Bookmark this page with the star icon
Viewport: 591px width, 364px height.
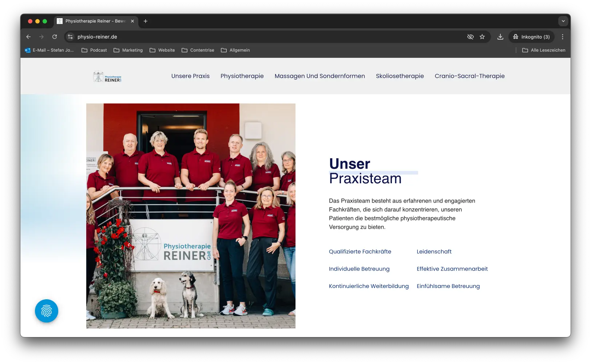tap(482, 37)
